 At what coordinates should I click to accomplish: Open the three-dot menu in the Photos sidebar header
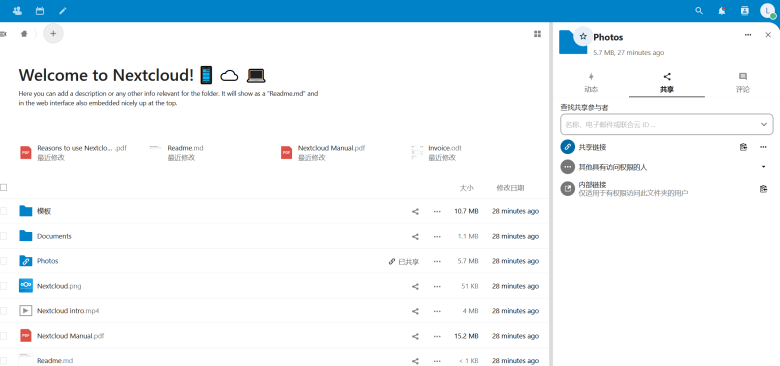pos(748,35)
